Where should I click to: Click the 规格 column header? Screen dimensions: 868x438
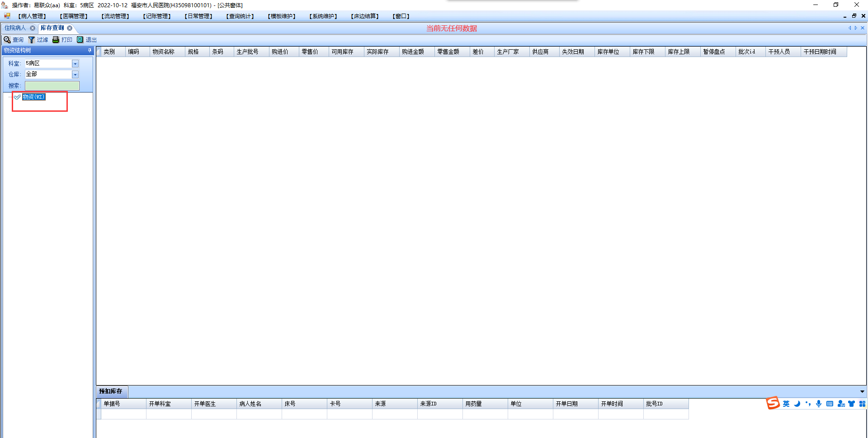click(198, 52)
